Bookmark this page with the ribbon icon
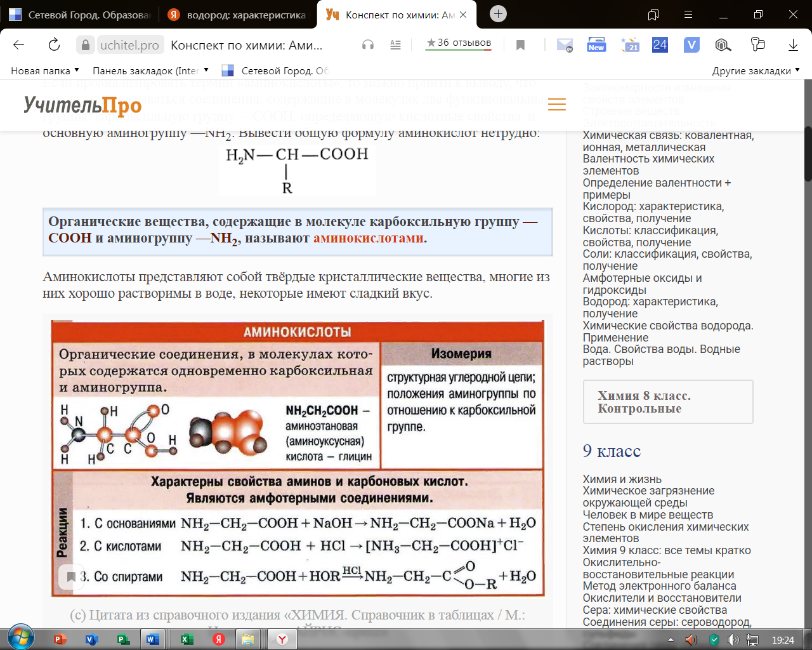The image size is (812, 650). click(x=520, y=45)
